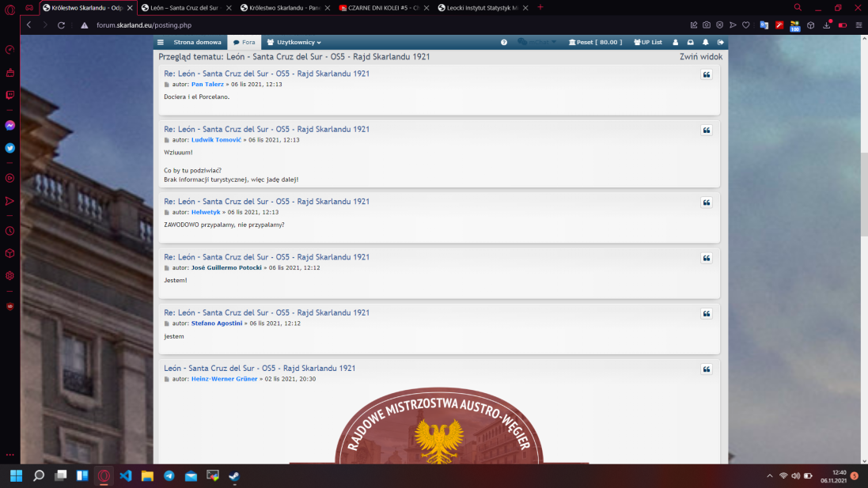The height and width of the screenshot is (488, 868).
Task: Open extensions cube in Opera sidebar
Action: tap(10, 253)
